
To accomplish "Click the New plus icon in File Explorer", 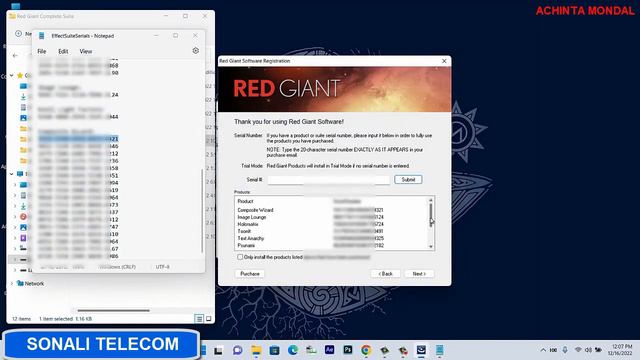I will (x=18, y=34).
